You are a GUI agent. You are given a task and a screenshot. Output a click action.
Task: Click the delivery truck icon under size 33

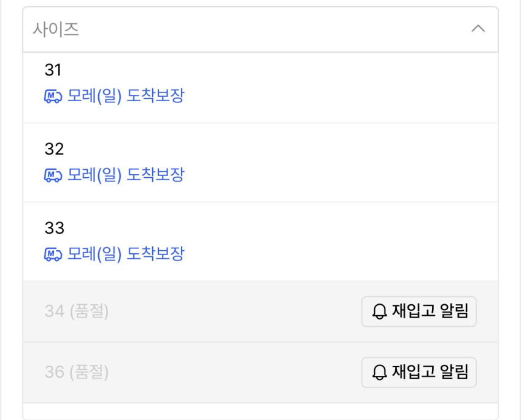click(x=53, y=255)
